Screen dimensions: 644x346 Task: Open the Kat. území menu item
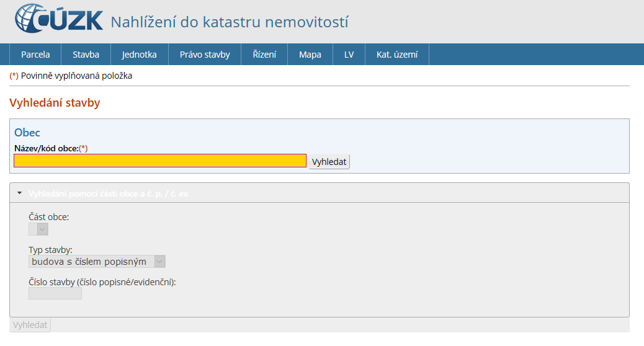pos(396,55)
